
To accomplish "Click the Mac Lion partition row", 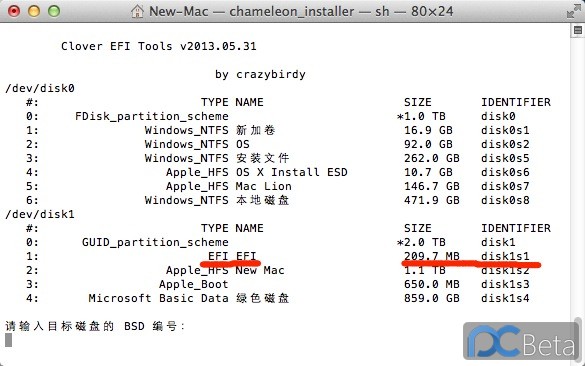I will click(278, 186).
